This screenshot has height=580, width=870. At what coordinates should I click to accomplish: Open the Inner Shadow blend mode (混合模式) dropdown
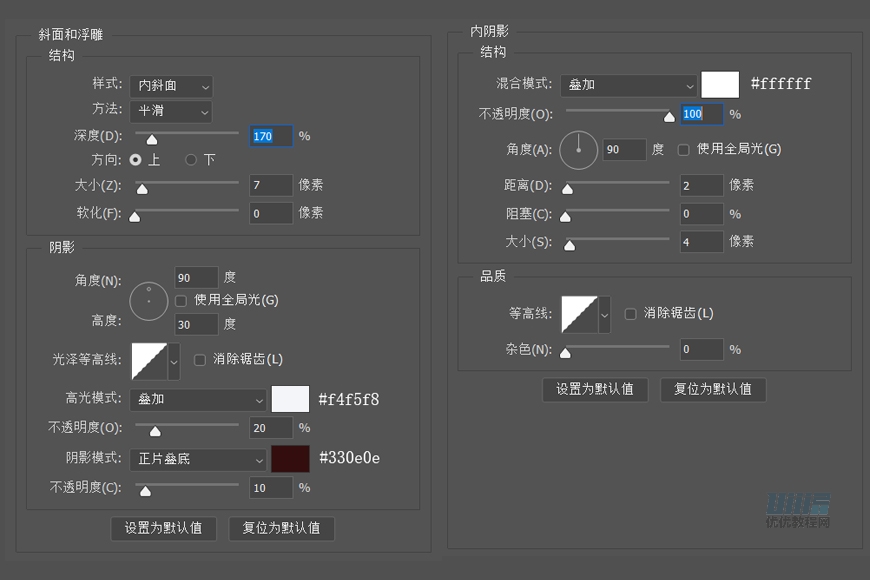tap(628, 85)
